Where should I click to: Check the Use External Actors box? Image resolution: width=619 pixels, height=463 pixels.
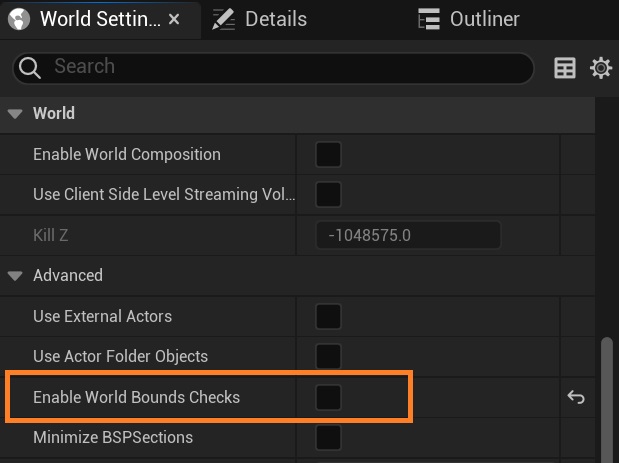(328, 316)
